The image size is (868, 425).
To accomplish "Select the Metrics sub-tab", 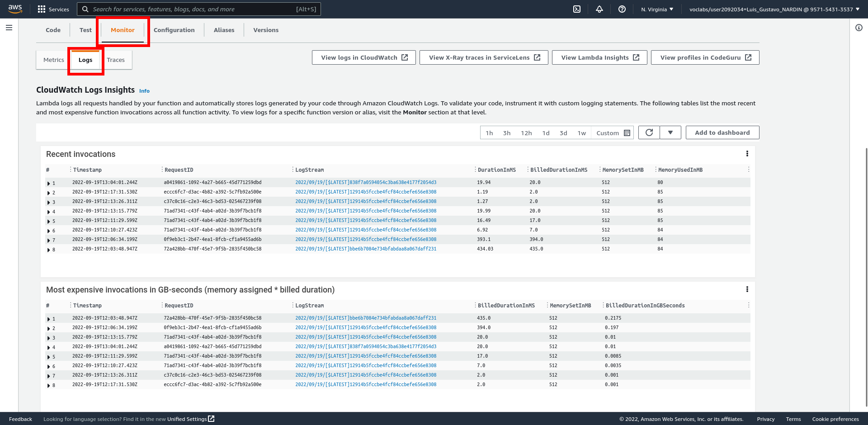I will pyautogui.click(x=53, y=60).
